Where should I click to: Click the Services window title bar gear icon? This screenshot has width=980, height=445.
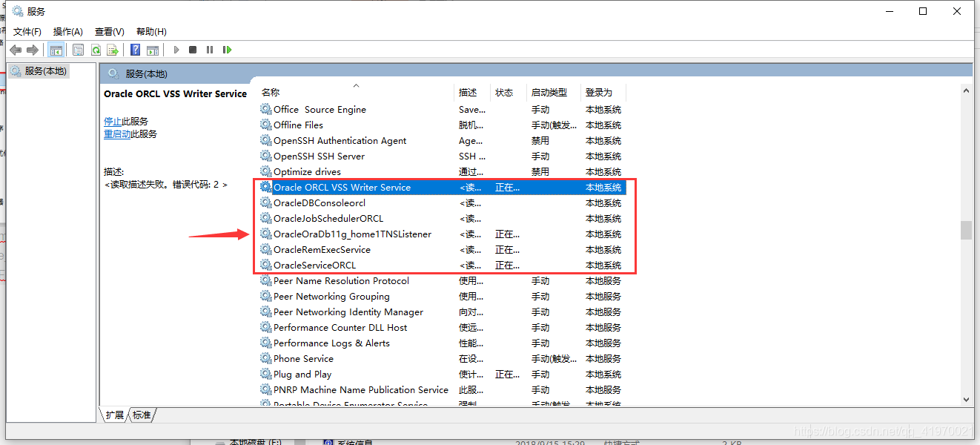18,11
